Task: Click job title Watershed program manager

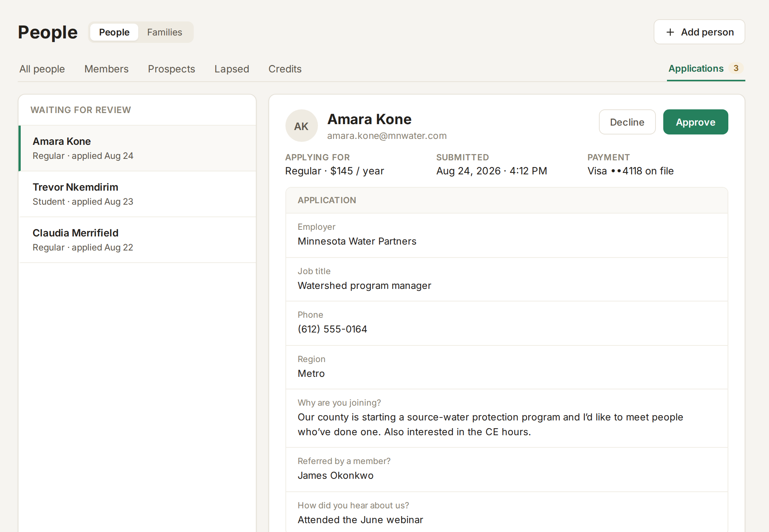Action: (365, 286)
